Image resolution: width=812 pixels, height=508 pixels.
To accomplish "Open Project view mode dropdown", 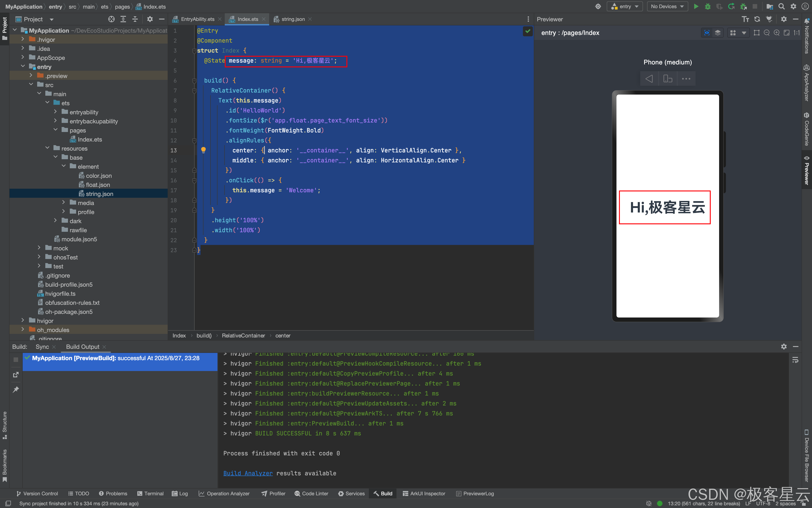I will (x=51, y=20).
